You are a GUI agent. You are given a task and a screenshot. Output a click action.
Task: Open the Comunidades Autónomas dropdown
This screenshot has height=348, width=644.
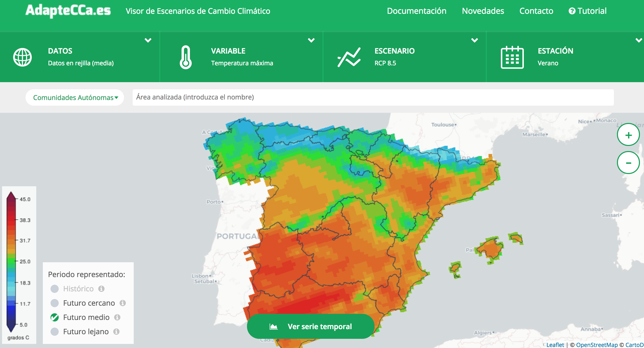[x=75, y=97]
